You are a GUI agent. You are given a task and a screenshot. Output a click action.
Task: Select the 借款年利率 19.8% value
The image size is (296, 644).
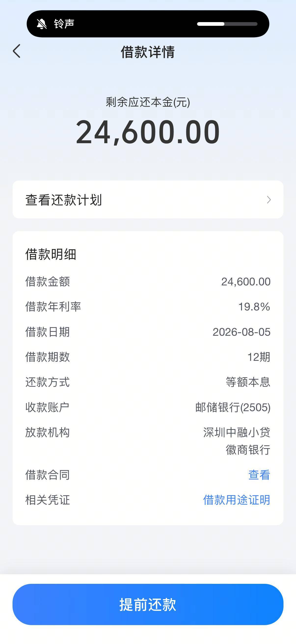tap(254, 307)
